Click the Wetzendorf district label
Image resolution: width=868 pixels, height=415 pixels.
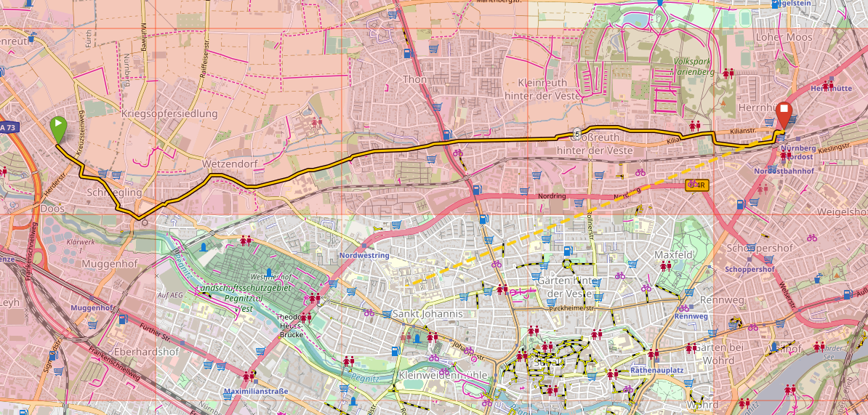[x=230, y=163]
